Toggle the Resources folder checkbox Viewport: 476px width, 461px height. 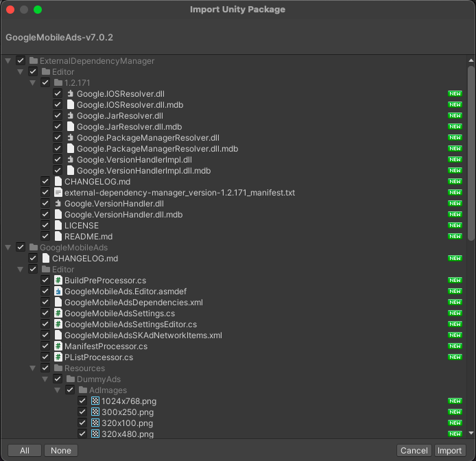[x=45, y=368]
